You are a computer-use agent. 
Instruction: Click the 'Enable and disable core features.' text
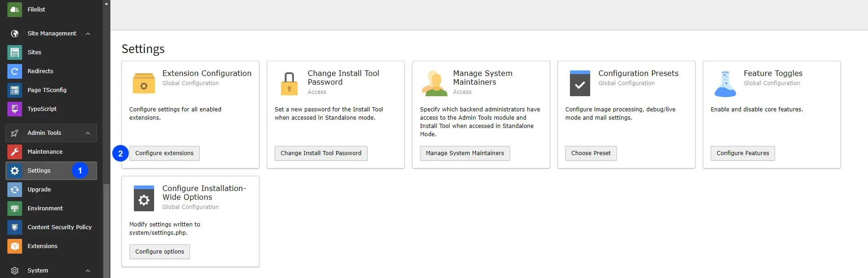pyautogui.click(x=757, y=110)
